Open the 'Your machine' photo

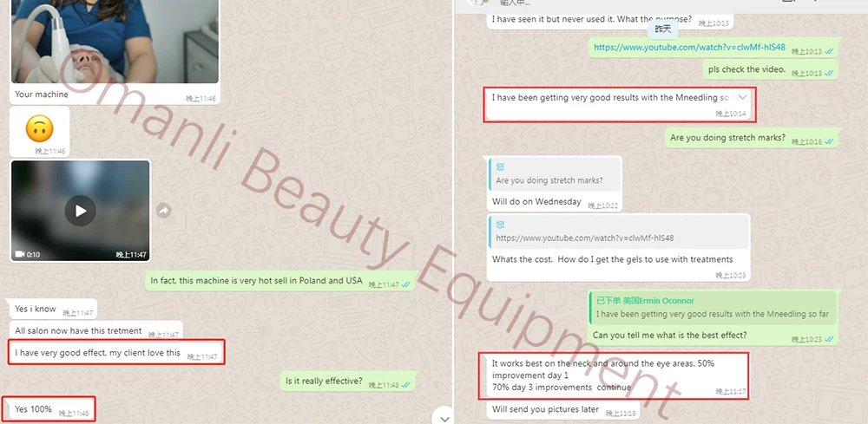coord(115,42)
